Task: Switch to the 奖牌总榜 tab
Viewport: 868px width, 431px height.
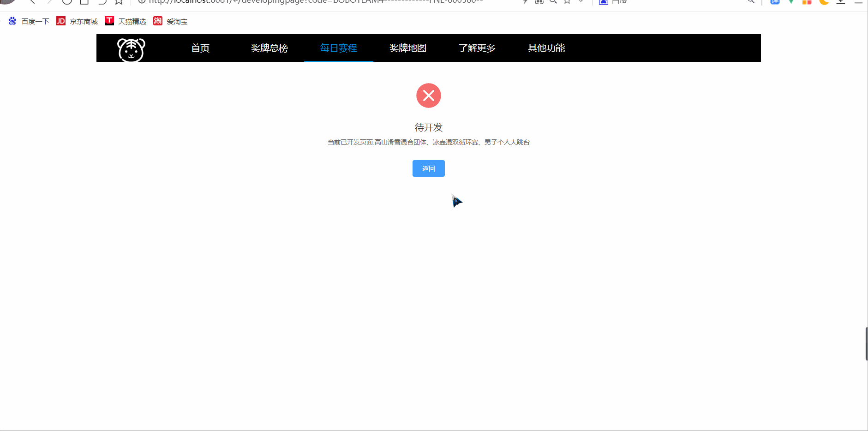Action: 269,48
